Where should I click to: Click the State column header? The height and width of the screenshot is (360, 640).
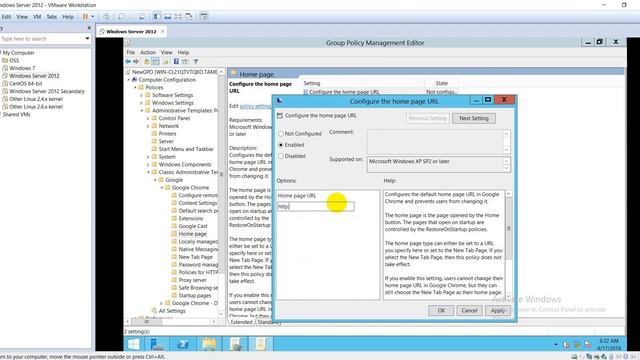click(x=441, y=83)
